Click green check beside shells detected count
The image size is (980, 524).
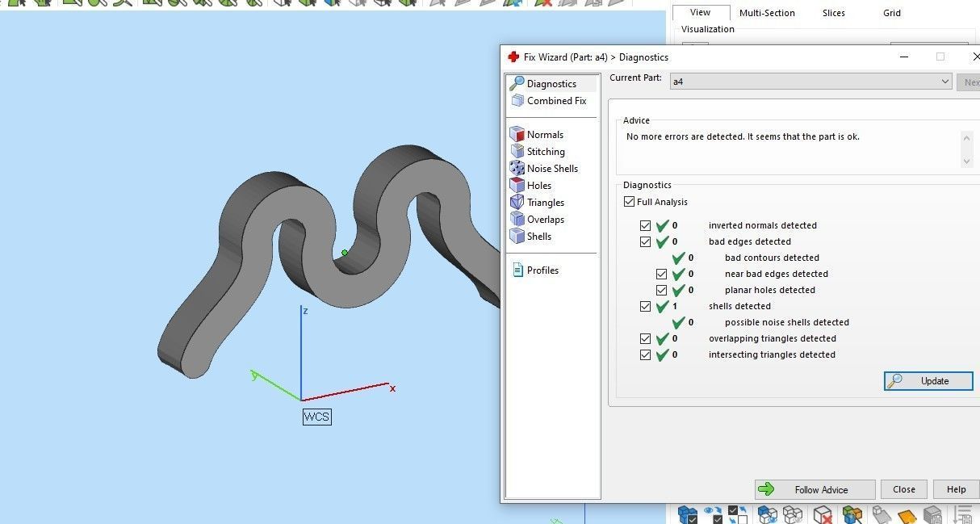click(663, 306)
